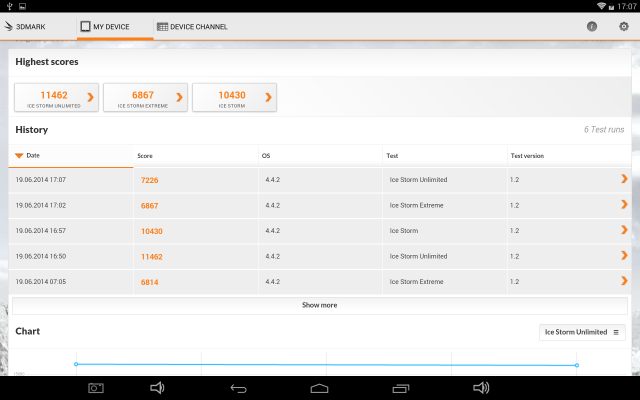Tap volume up navigation icon
Viewport: 640px width, 400px height.
pyautogui.click(x=481, y=388)
